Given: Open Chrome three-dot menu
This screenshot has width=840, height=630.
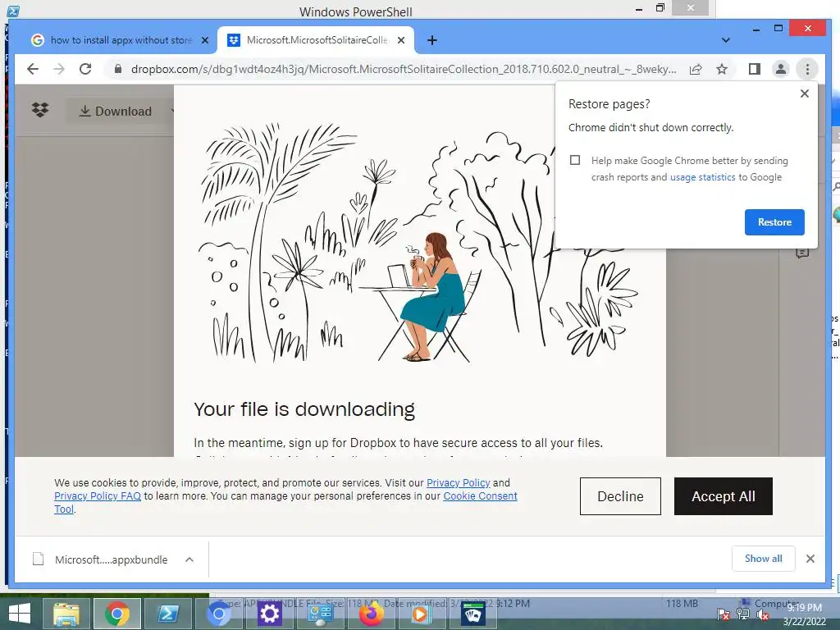Looking at the screenshot, I should pyautogui.click(x=807, y=69).
